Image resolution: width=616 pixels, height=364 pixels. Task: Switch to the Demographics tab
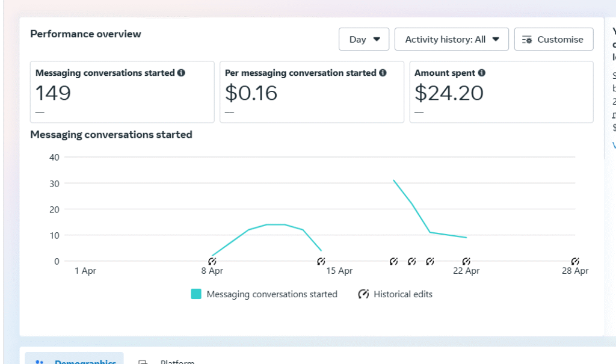[x=75, y=361]
